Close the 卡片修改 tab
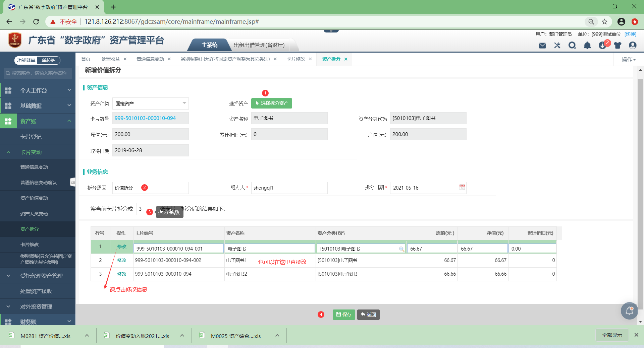644x348 pixels. tap(311, 59)
